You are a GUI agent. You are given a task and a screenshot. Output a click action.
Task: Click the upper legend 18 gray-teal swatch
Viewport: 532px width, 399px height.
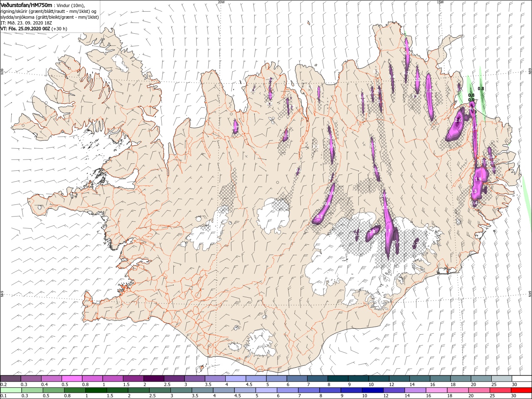[x=460, y=379]
